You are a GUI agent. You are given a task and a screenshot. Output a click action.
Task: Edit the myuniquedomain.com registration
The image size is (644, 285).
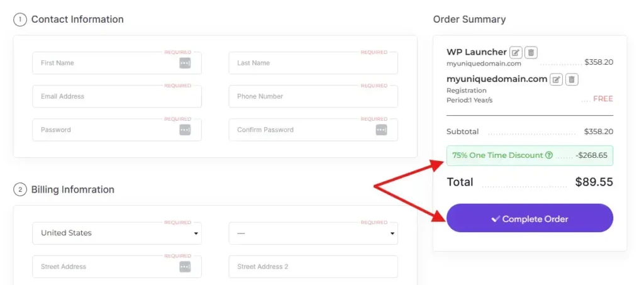(x=557, y=79)
